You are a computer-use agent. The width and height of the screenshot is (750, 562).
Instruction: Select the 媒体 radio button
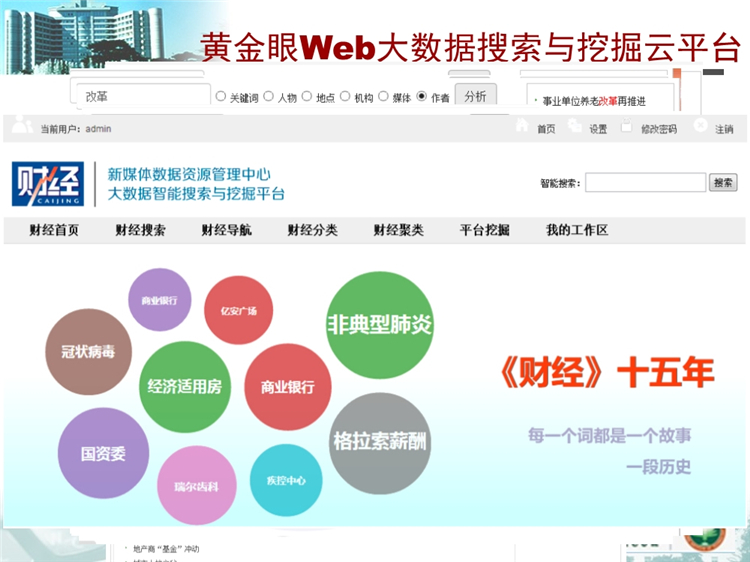click(x=383, y=96)
